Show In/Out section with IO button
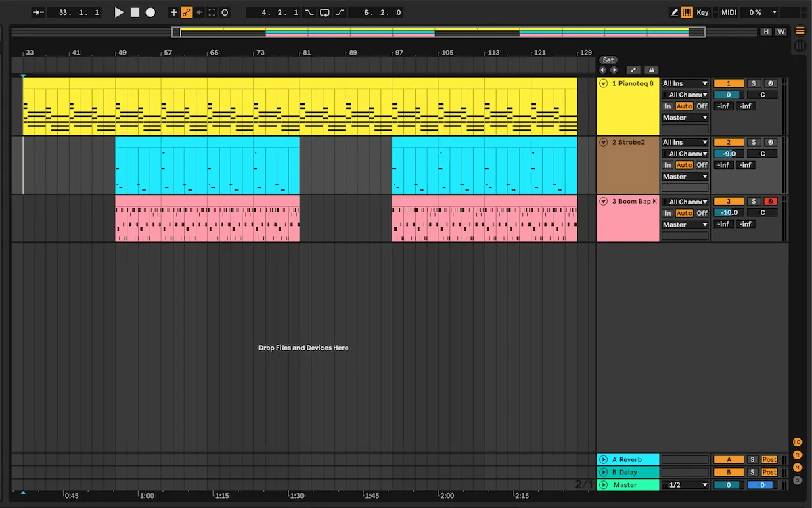This screenshot has height=508, width=812. click(x=798, y=442)
